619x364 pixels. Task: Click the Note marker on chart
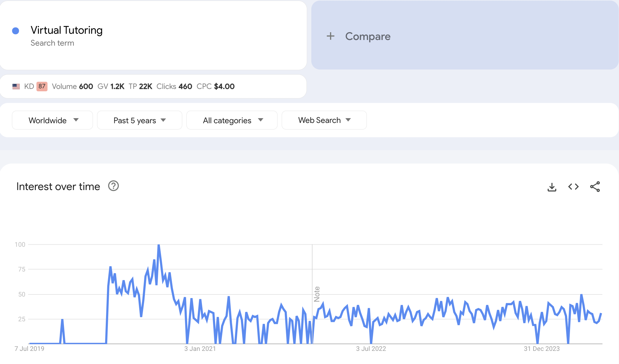pyautogui.click(x=317, y=294)
